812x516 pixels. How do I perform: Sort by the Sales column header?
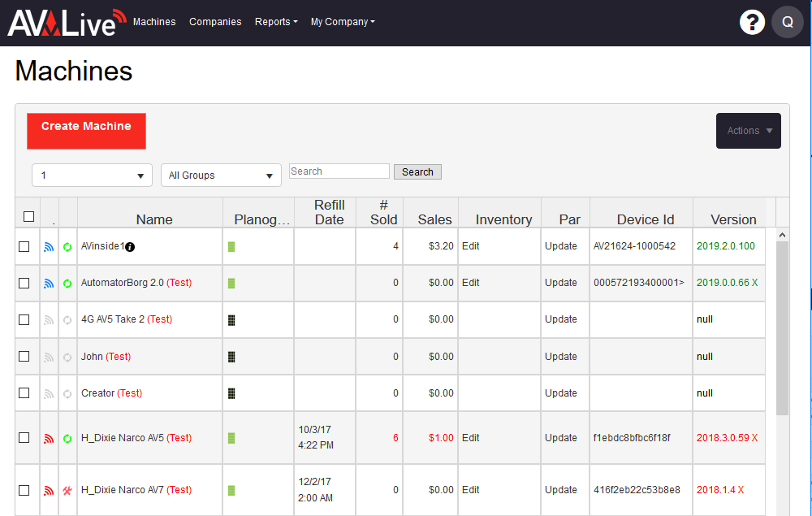pyautogui.click(x=434, y=219)
